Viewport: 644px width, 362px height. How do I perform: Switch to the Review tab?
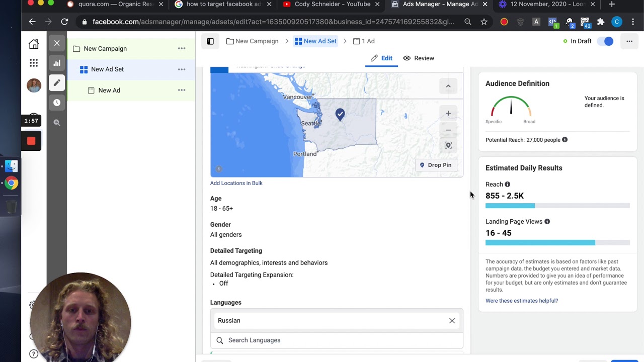pyautogui.click(x=419, y=58)
